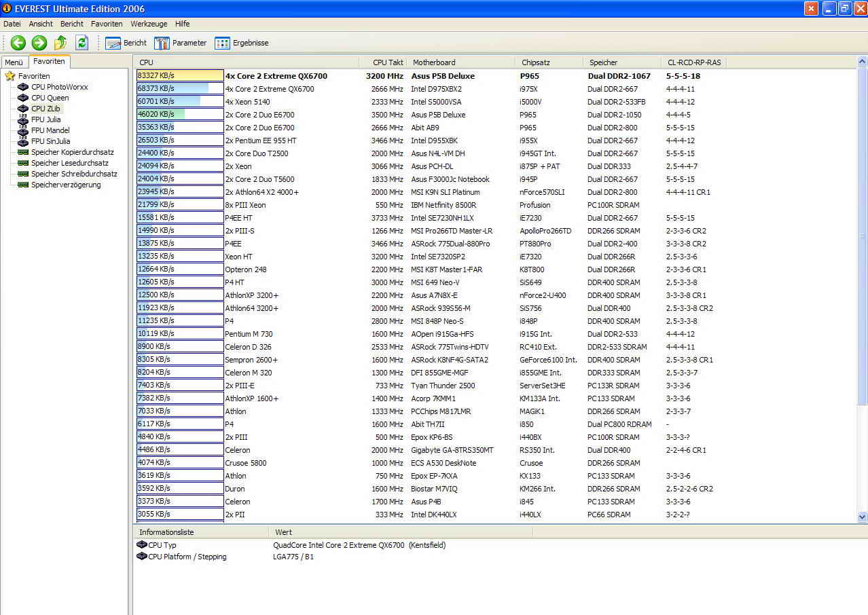Image resolution: width=868 pixels, height=615 pixels.
Task: Sort by the CL-RCD-RP-RAS column header
Action: [693, 62]
